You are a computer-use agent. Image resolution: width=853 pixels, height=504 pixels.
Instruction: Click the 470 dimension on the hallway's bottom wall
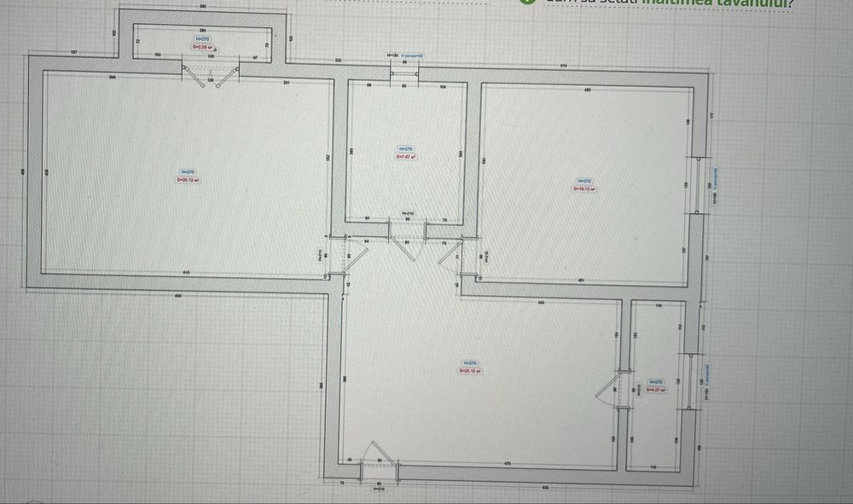coord(507,464)
